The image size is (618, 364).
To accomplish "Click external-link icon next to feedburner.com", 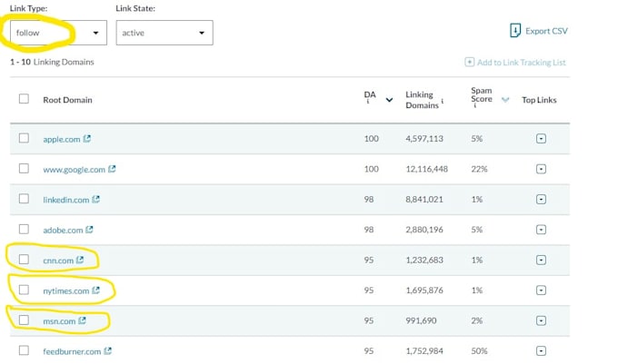I will (107, 350).
